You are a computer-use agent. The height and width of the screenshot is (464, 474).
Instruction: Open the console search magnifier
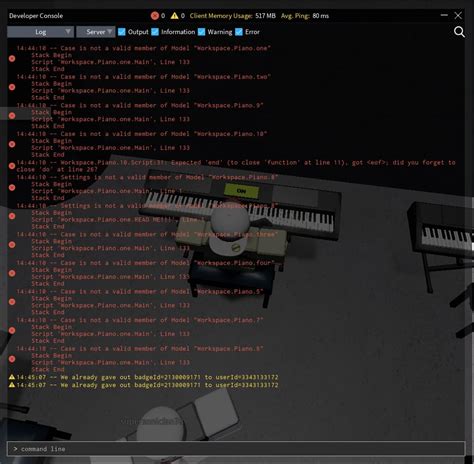coord(459,32)
